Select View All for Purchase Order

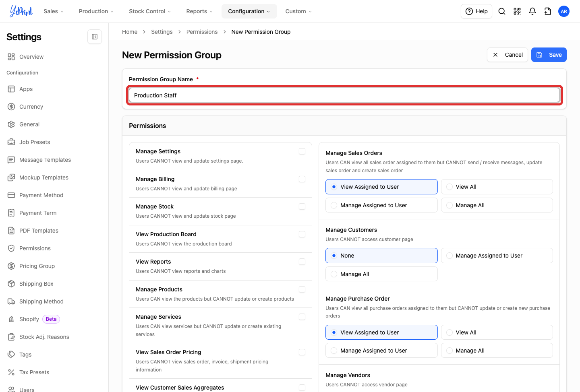[x=497, y=332]
